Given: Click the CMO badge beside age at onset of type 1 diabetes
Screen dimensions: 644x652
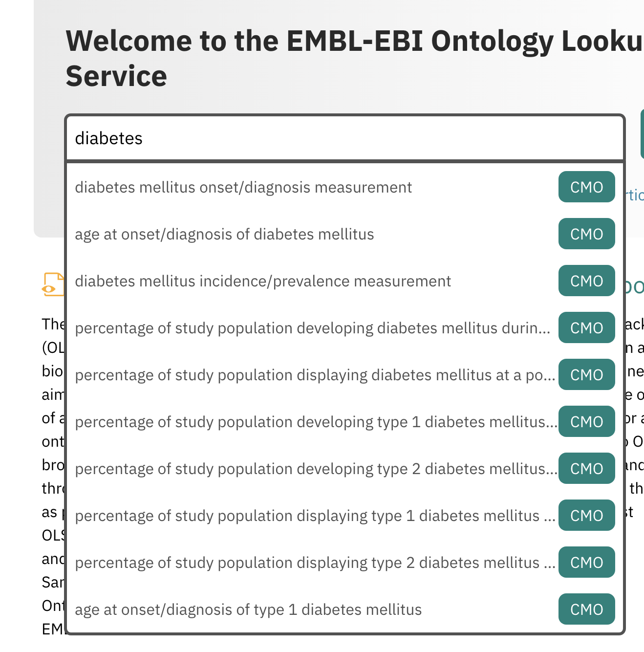Looking at the screenshot, I should [x=586, y=609].
